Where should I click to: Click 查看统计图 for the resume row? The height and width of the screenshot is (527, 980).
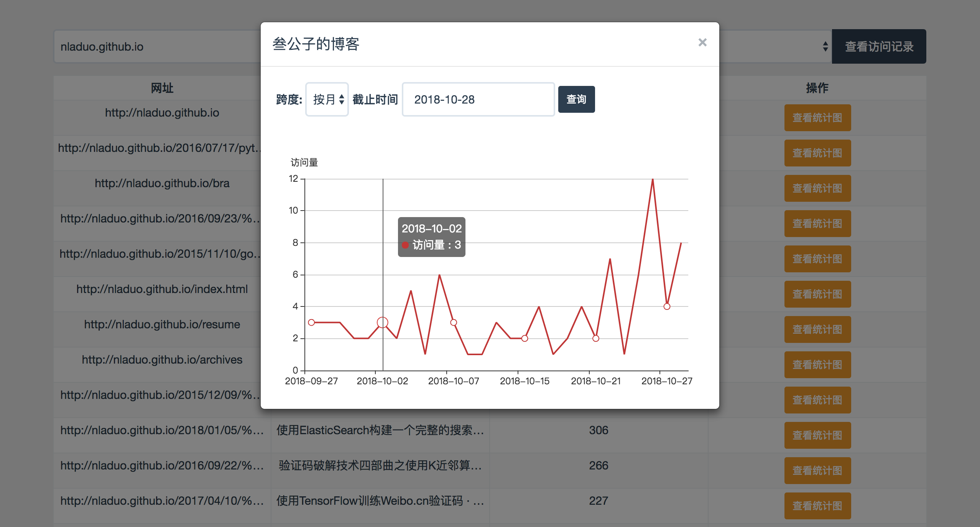click(817, 329)
